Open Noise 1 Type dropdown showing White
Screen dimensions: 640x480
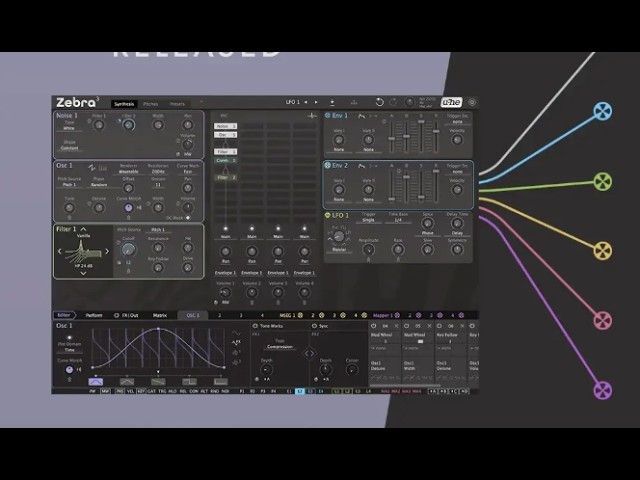click(69, 128)
